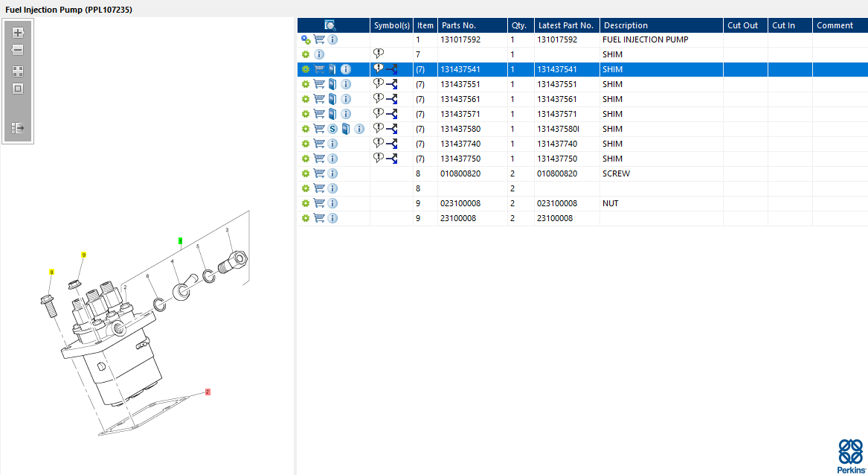The height and width of the screenshot is (475, 868).
Task: Sort by Latest Part No. column header
Action: [x=567, y=25]
